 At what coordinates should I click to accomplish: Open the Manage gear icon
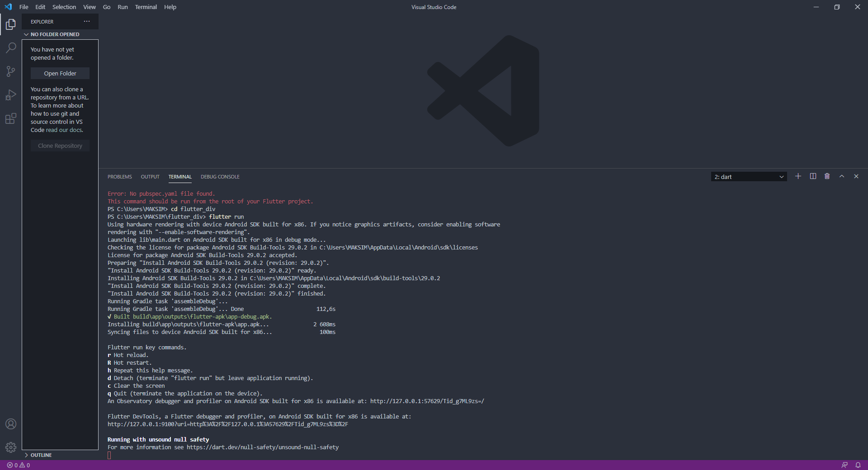[x=11, y=447]
